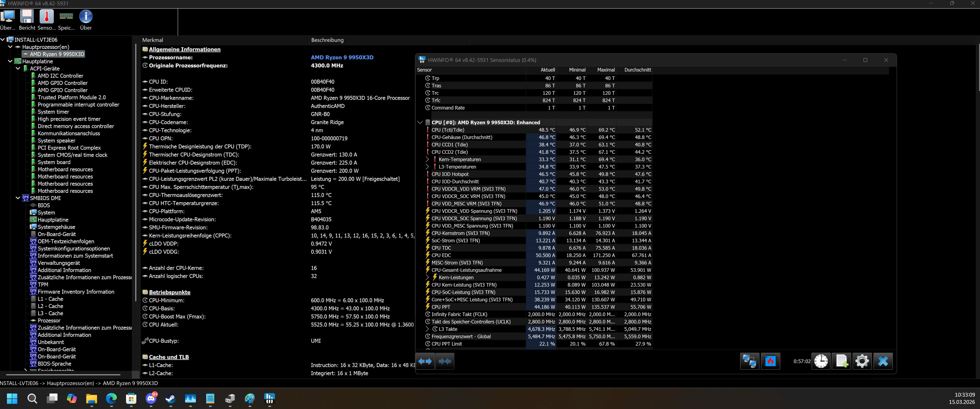Viewport: 980px width, 409px height.
Task: Open sensor settings gear icon
Action: [862, 361]
